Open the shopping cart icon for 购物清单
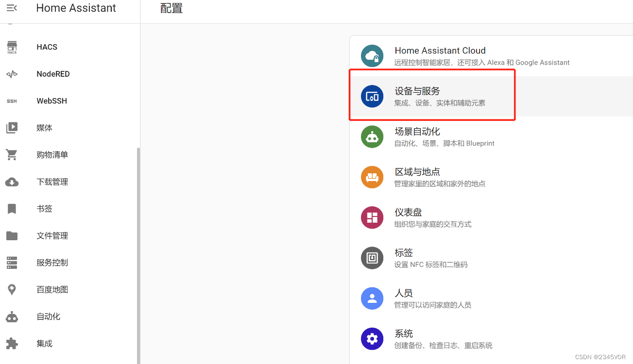The image size is (633, 364). coord(12,155)
